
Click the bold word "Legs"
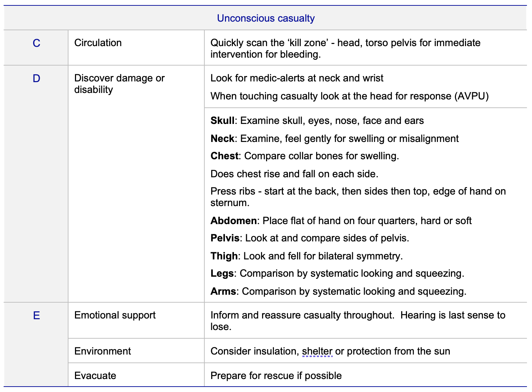(222, 273)
